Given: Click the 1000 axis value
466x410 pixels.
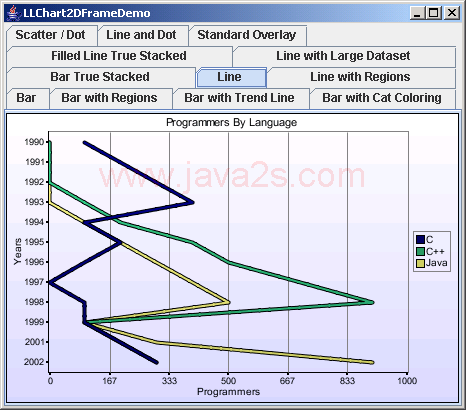Looking at the screenshot, I should point(407,381).
